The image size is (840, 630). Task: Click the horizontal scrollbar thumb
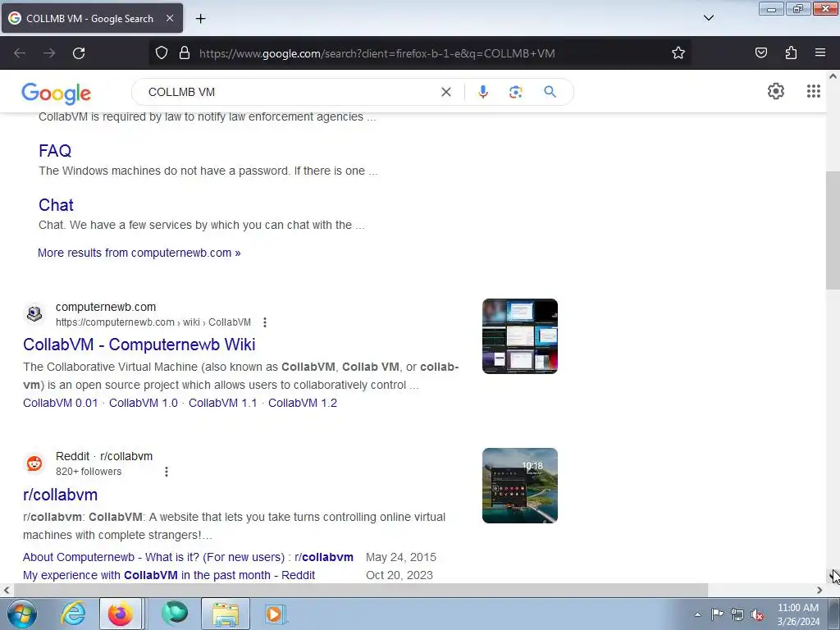pyautogui.click(x=361, y=590)
